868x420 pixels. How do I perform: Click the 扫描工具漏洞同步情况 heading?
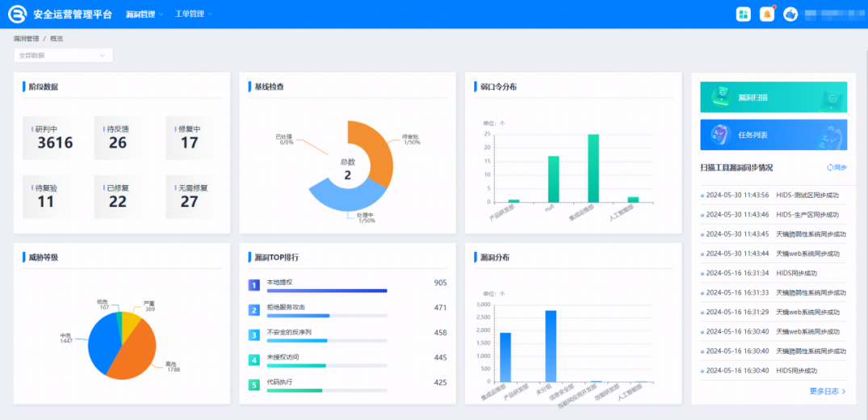coord(737,167)
